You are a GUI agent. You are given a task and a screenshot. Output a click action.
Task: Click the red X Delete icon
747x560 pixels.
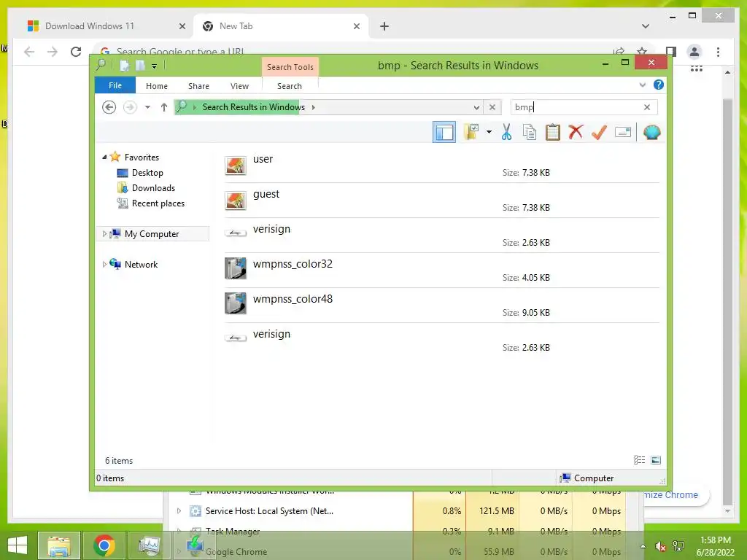click(x=576, y=132)
